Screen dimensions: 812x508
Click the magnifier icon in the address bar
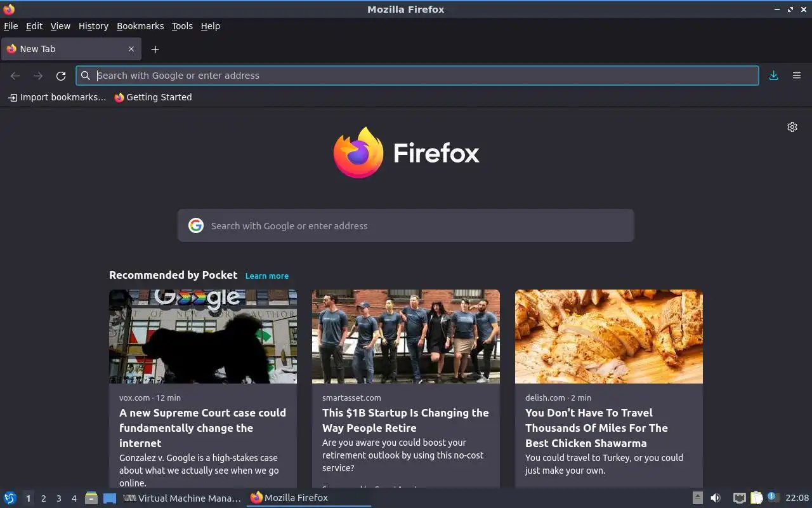click(x=86, y=76)
